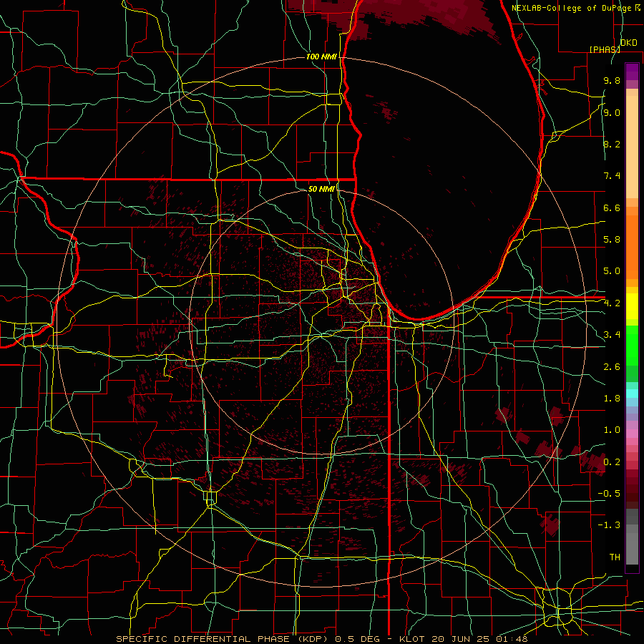Click the 9.0 scale value
Viewport: 644px width, 644px height.
pos(612,112)
